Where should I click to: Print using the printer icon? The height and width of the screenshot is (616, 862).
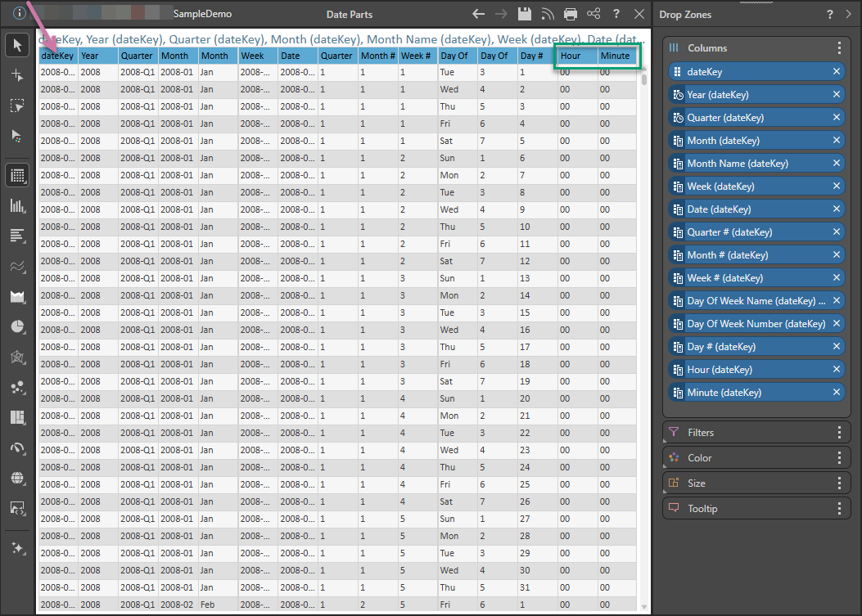tap(571, 14)
